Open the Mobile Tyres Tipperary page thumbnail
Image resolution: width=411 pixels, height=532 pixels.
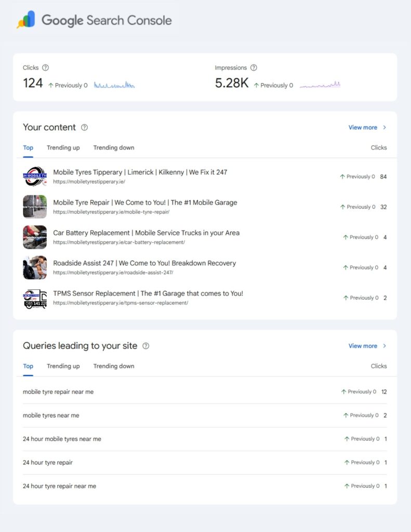coord(35,177)
